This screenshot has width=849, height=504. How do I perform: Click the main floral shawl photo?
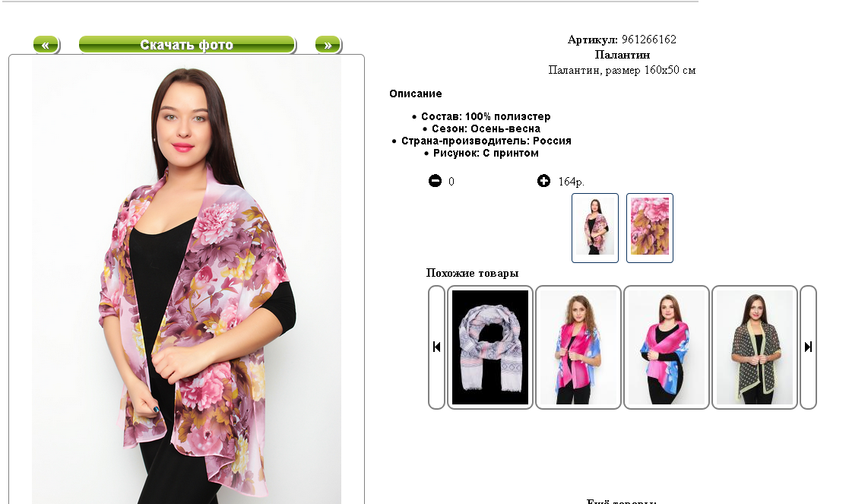(187, 281)
